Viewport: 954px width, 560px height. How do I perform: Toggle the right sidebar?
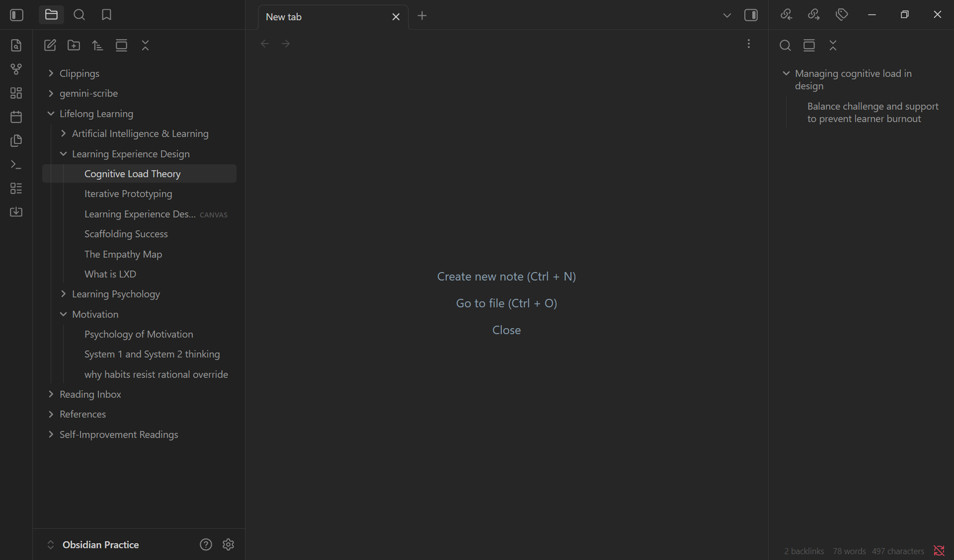pyautogui.click(x=751, y=15)
